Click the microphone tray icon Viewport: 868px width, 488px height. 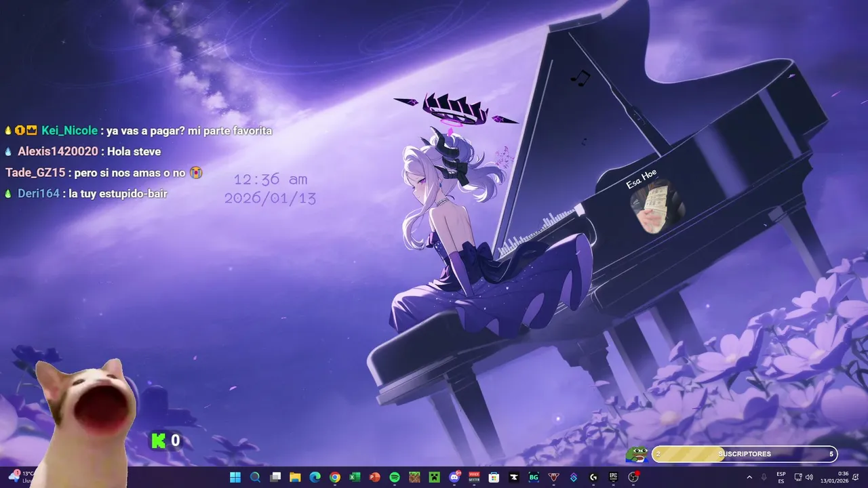[764, 477]
